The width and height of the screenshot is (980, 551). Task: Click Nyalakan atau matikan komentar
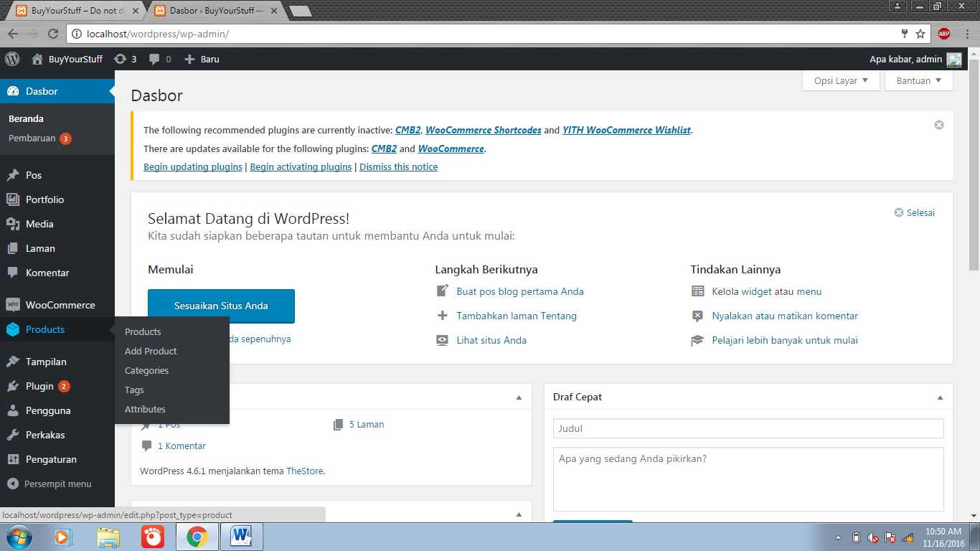tap(785, 316)
